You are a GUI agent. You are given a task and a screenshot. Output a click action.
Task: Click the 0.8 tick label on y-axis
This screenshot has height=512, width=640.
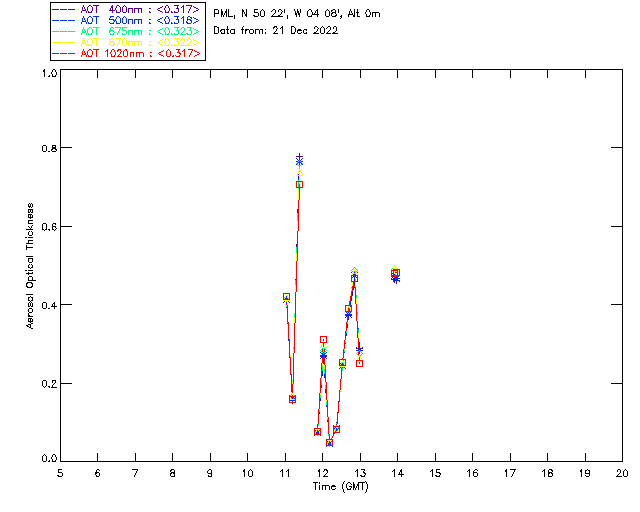[49, 148]
